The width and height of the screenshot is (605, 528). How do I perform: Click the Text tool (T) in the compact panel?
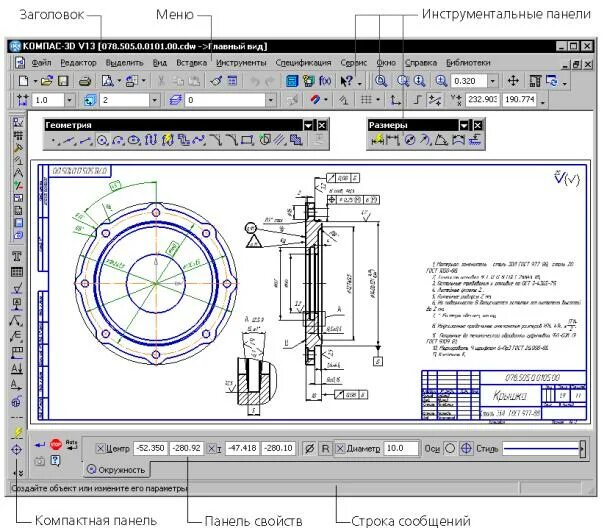[x=17, y=256]
